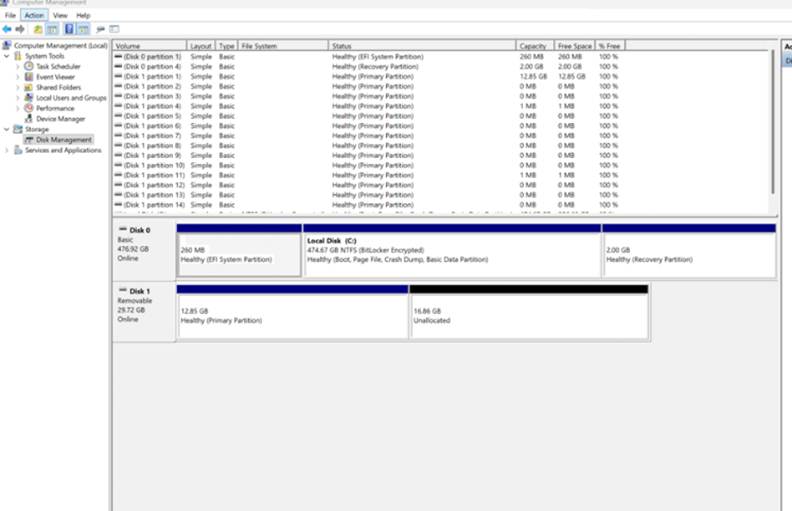Sort volumes by the Capacity column header
This screenshot has height=511, width=792.
coord(532,46)
